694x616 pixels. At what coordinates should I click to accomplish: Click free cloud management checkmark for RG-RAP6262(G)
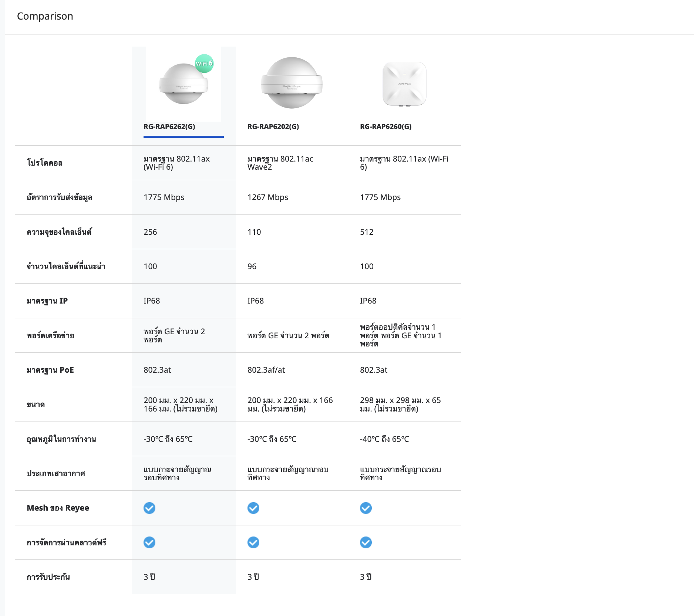149,542
